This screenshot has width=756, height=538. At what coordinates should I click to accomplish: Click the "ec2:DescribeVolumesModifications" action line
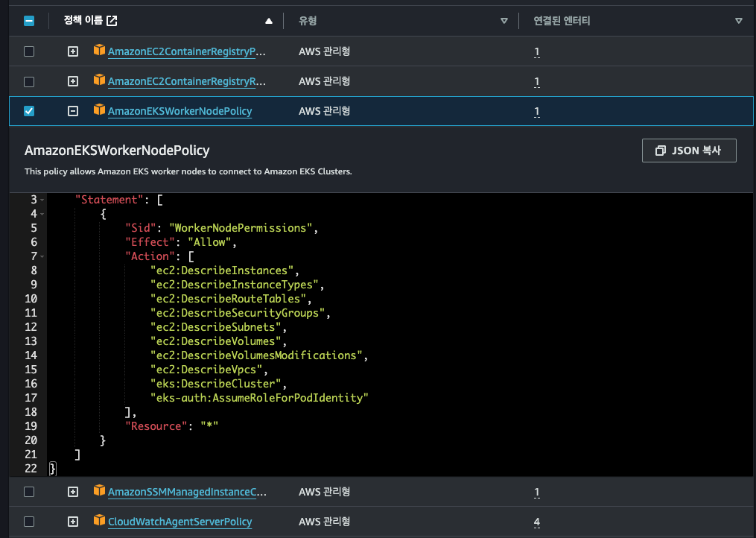pos(256,355)
